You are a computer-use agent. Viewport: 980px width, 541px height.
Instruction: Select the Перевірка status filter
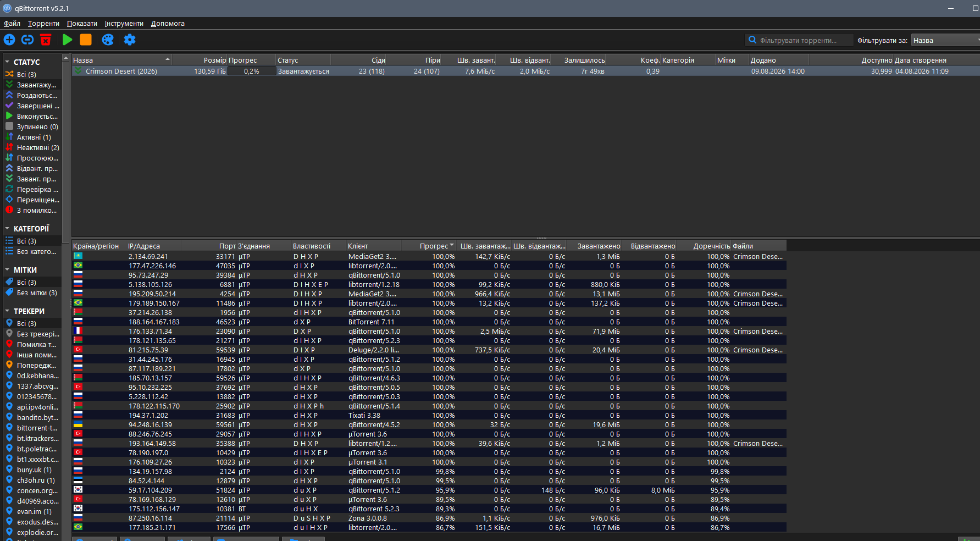coord(32,189)
